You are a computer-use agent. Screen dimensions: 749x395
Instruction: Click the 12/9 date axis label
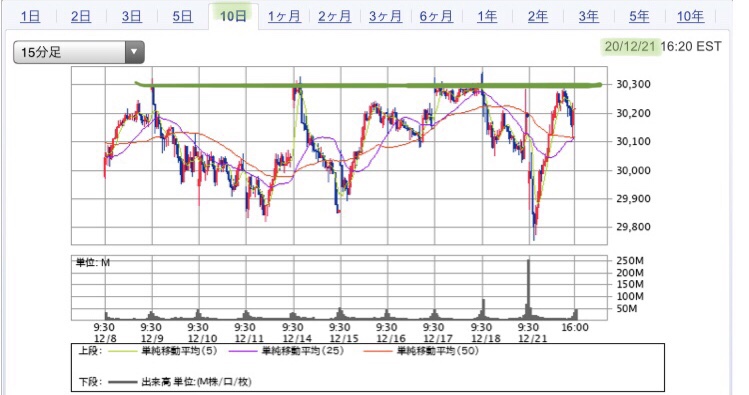coord(152,338)
